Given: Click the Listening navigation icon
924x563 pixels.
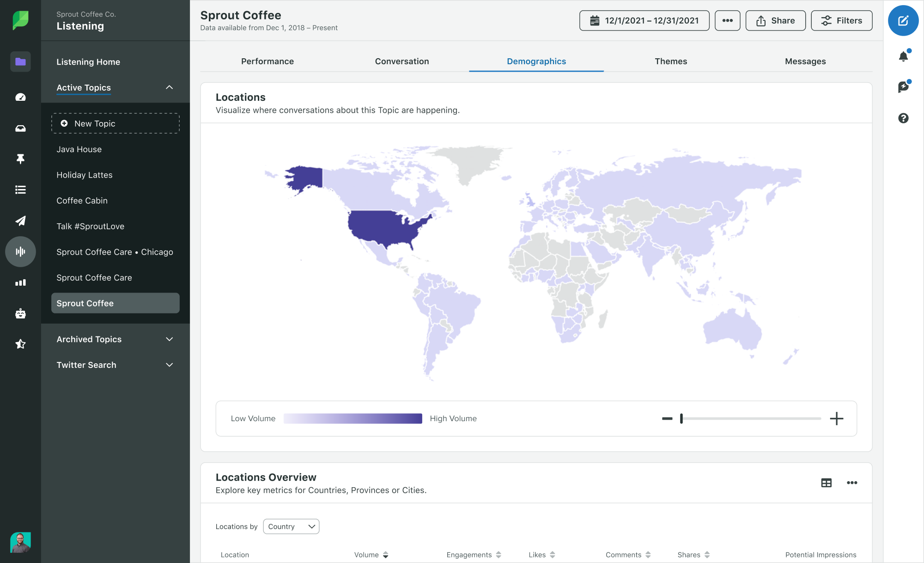Looking at the screenshot, I should click(x=20, y=251).
